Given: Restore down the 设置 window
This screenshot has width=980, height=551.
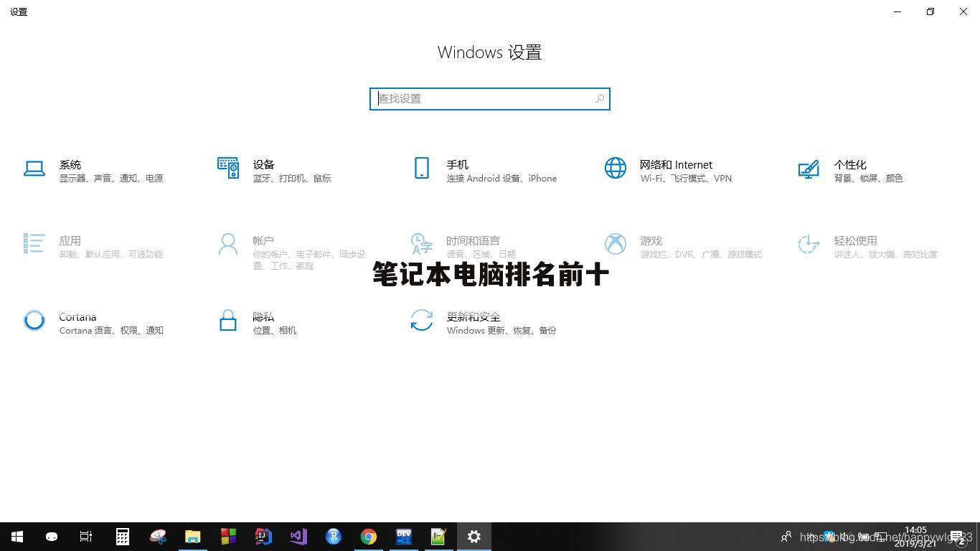Looking at the screenshot, I should [x=930, y=11].
